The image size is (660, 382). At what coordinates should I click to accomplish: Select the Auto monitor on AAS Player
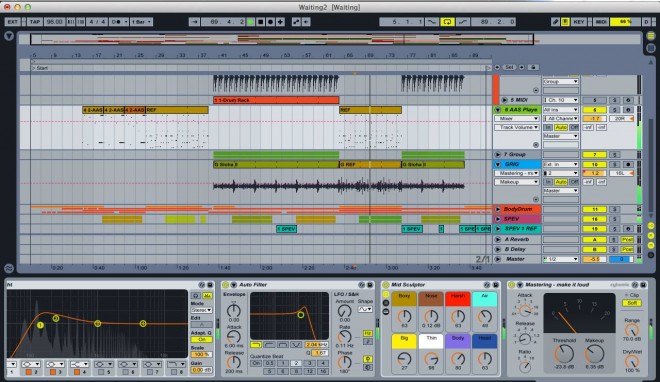[561, 127]
